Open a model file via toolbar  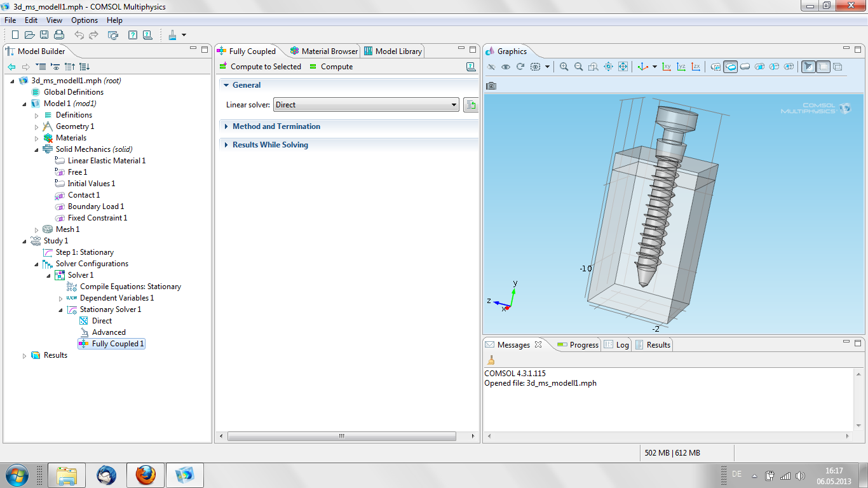(x=30, y=35)
